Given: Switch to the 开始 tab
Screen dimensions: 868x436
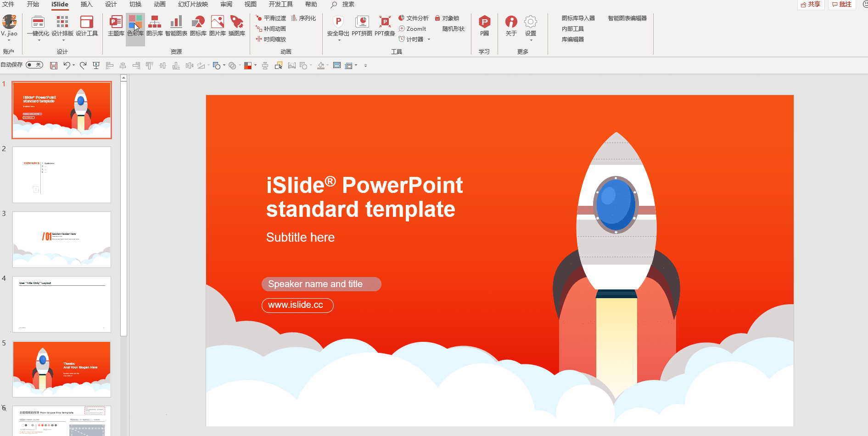Looking at the screenshot, I should (x=33, y=5).
